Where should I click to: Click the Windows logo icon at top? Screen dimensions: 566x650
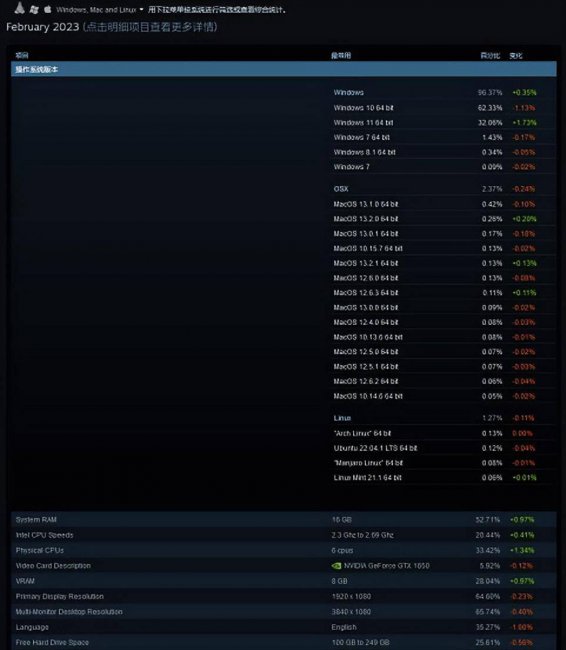point(34,9)
